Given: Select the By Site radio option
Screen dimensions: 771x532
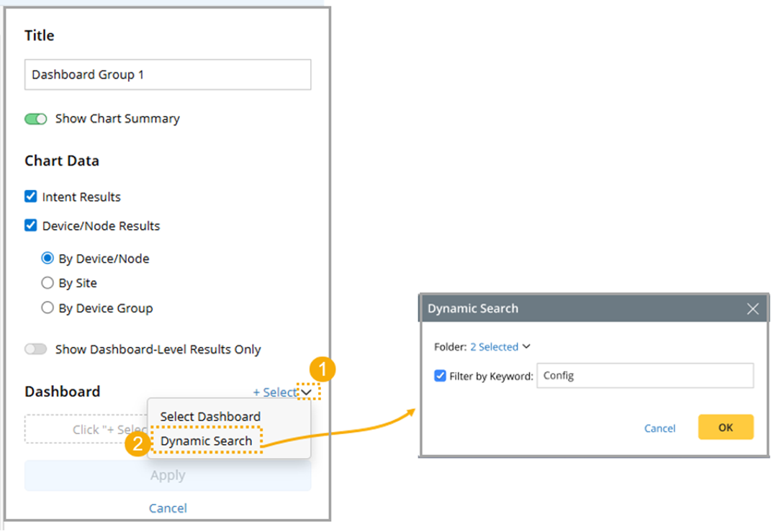Looking at the screenshot, I should [48, 283].
